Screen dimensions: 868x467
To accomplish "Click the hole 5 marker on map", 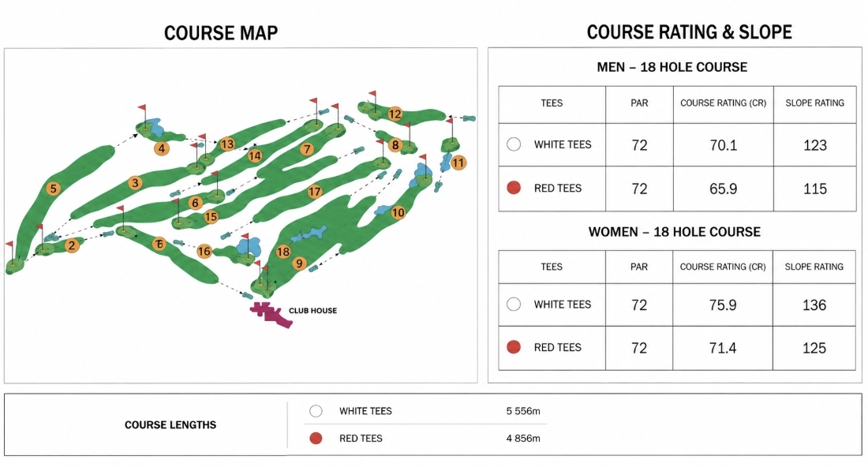I will [53, 189].
